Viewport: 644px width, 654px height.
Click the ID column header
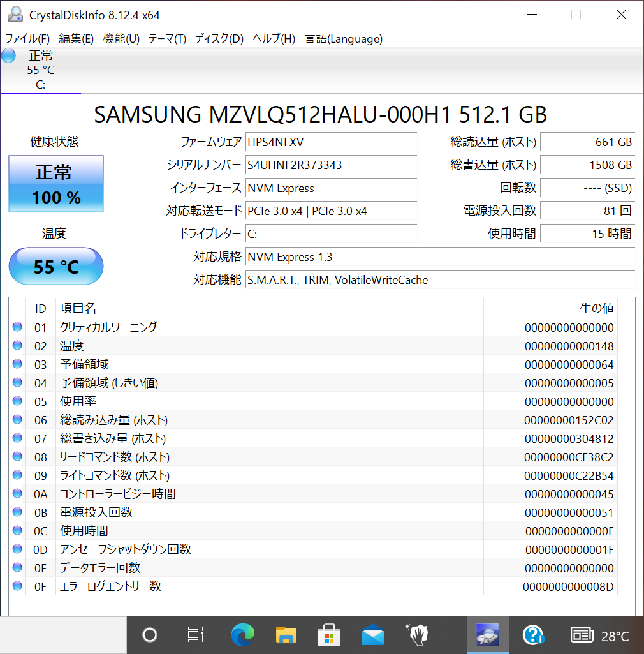40,308
